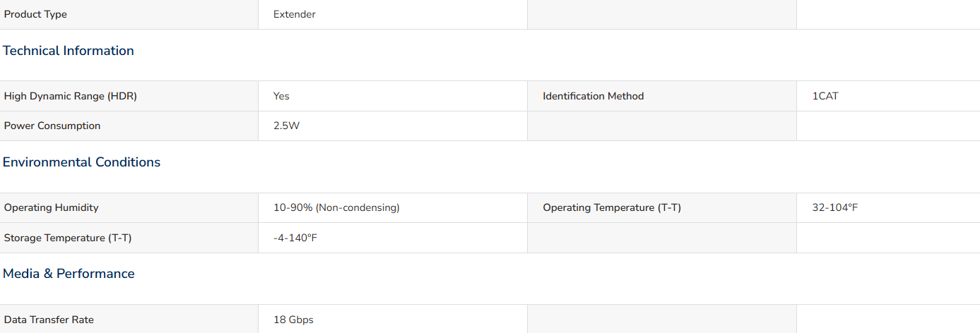980x333 pixels.
Task: Select the Product Type label
Action: tap(35, 14)
